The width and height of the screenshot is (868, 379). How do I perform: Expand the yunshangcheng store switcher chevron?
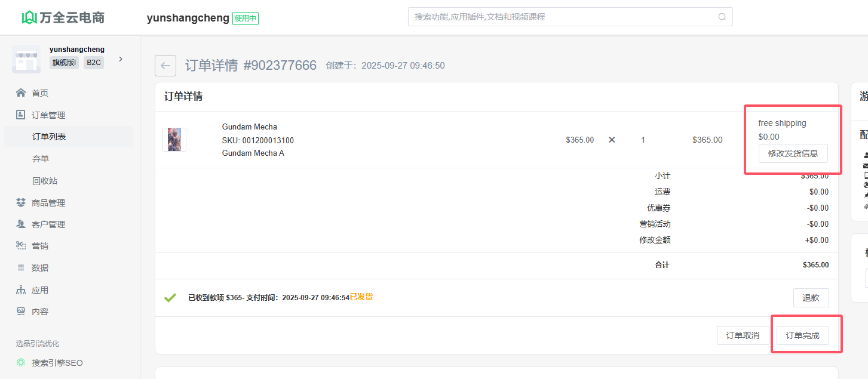click(x=121, y=59)
